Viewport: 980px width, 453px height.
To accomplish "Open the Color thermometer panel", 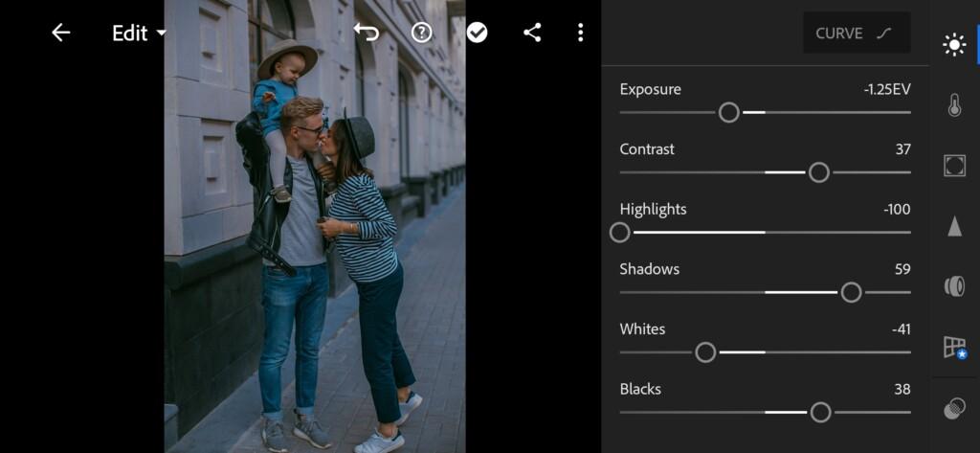I will coord(954,105).
